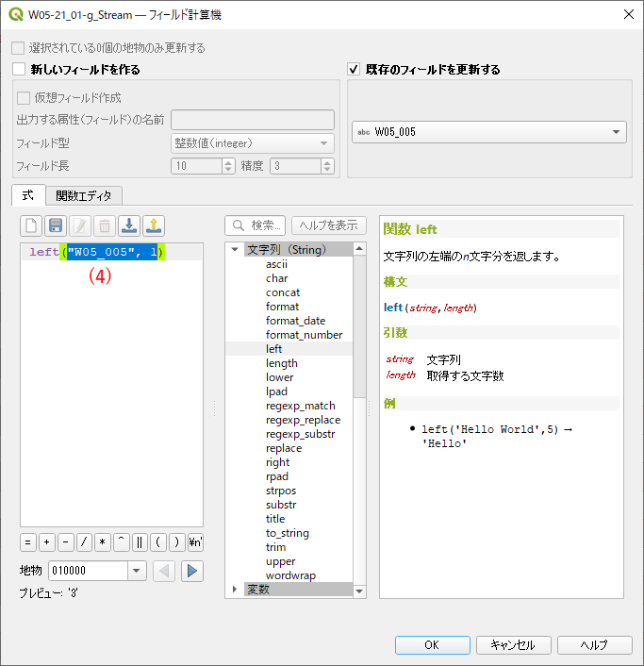
Task: Insert the multiplication * operator
Action: [102, 542]
